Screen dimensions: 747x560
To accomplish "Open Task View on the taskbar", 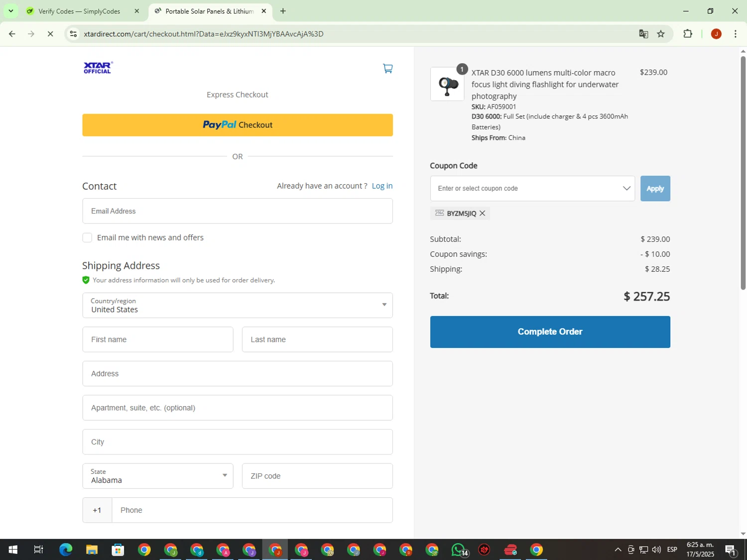I will pos(38,550).
